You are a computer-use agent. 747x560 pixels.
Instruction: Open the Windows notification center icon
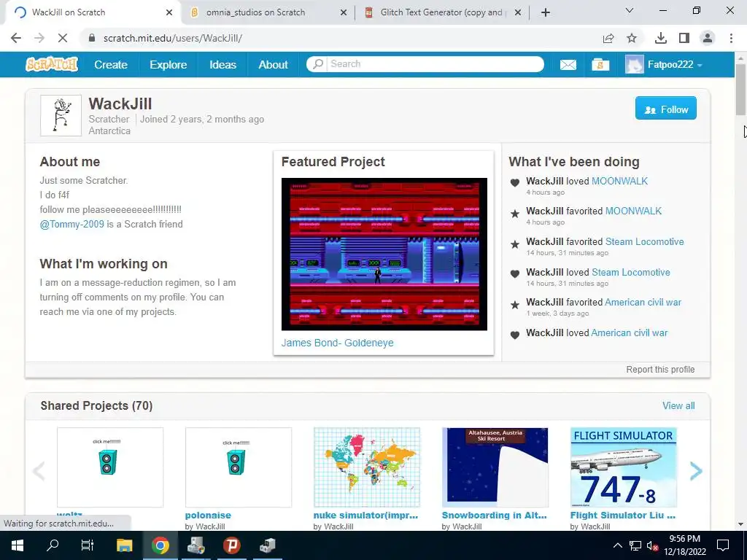point(723,545)
